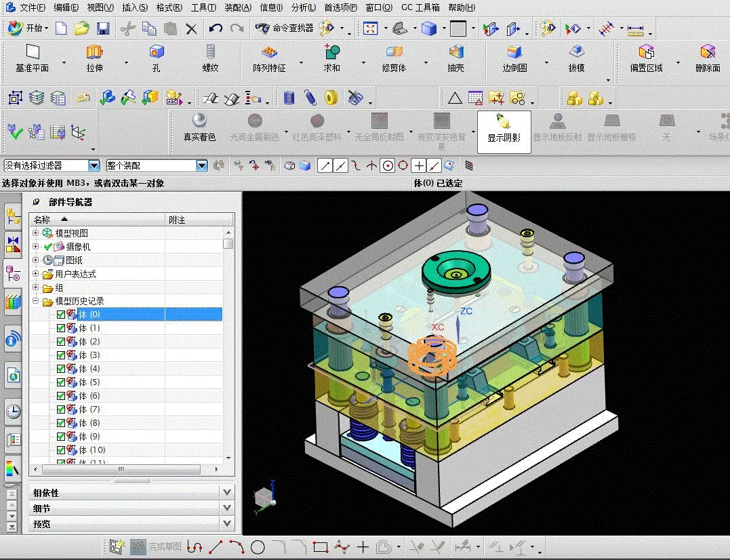Image resolution: width=730 pixels, height=560 pixels.
Task: Open the 分析(L) menu
Action: tap(304, 7)
